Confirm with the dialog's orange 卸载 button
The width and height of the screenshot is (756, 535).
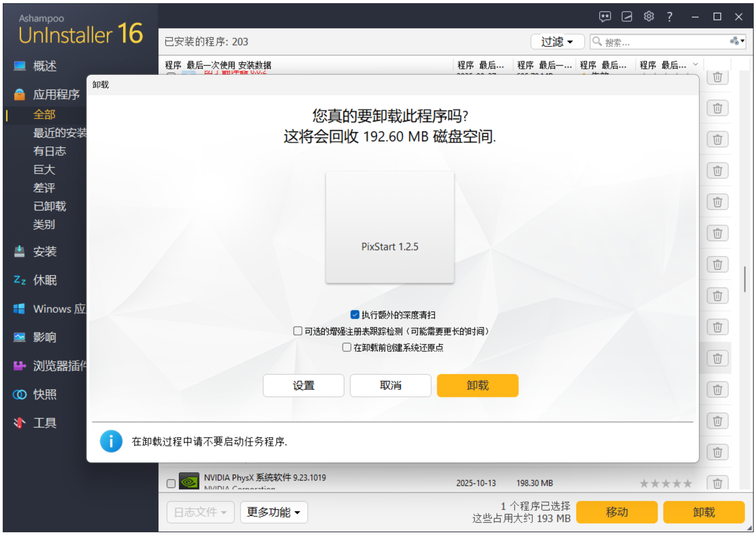pyautogui.click(x=478, y=385)
